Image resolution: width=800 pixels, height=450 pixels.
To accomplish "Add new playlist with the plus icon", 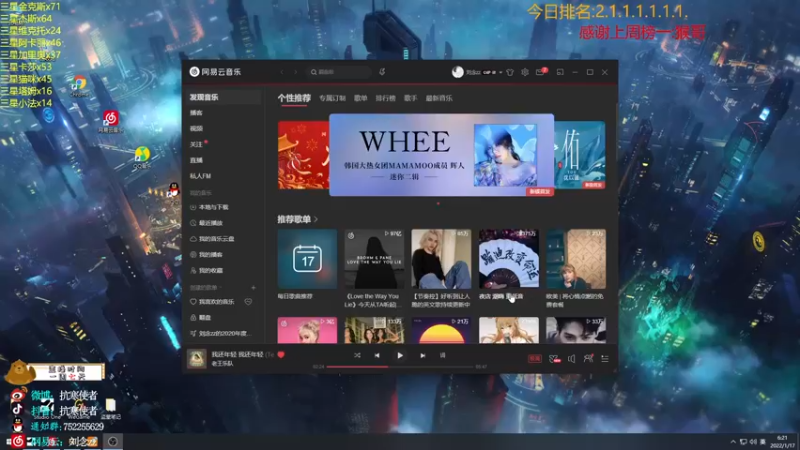I will (253, 288).
